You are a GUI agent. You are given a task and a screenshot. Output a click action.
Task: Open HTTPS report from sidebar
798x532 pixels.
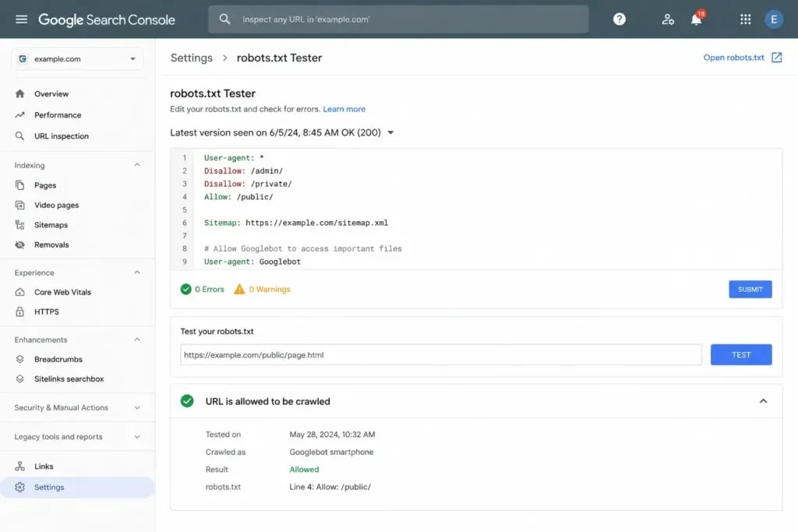coord(46,312)
